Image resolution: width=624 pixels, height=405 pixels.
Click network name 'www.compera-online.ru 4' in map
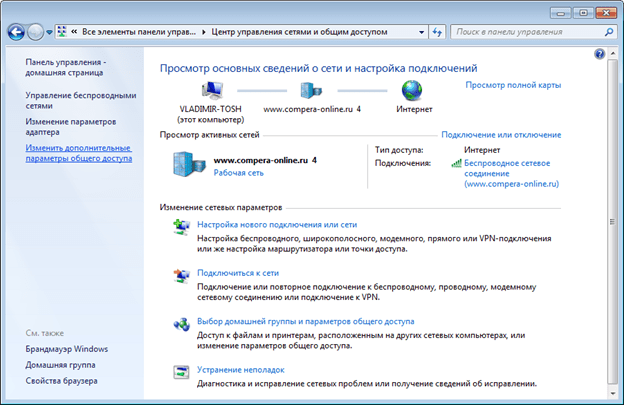tap(312, 109)
